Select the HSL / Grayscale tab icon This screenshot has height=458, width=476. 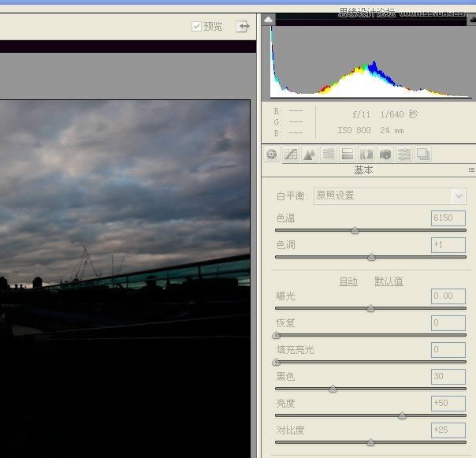click(329, 155)
